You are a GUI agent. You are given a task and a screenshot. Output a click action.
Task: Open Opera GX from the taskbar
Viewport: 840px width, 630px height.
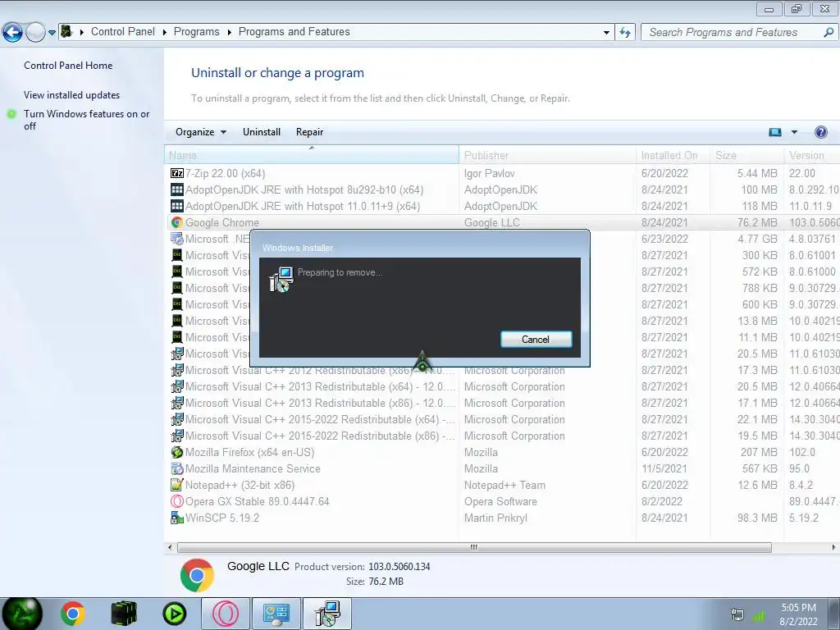226,614
